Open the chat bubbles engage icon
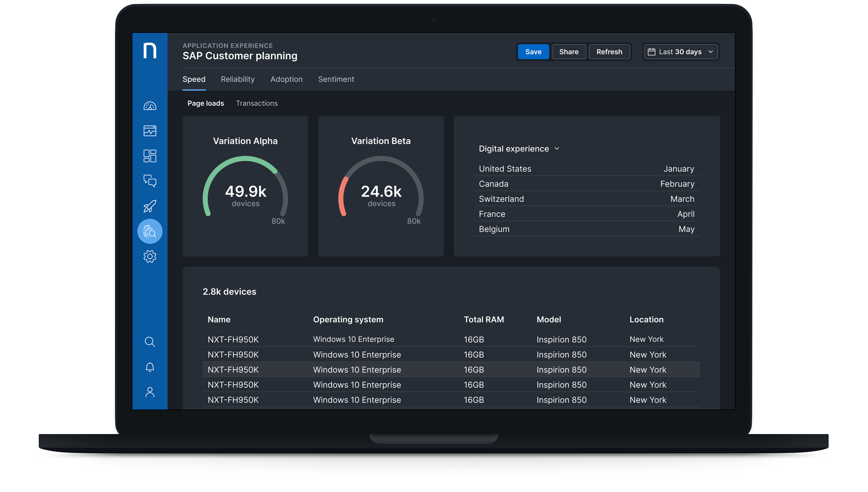Screen dimensions: 868x492 coord(150,181)
